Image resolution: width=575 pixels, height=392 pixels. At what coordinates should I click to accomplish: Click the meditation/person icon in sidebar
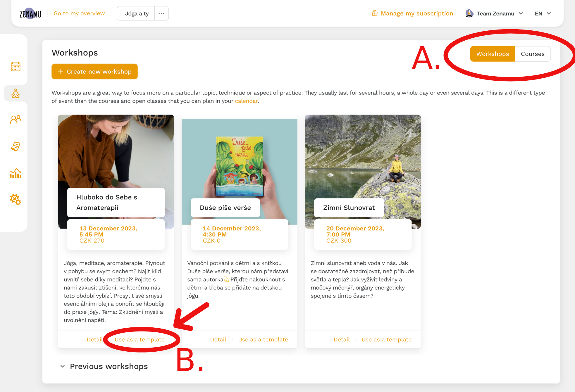(x=15, y=93)
